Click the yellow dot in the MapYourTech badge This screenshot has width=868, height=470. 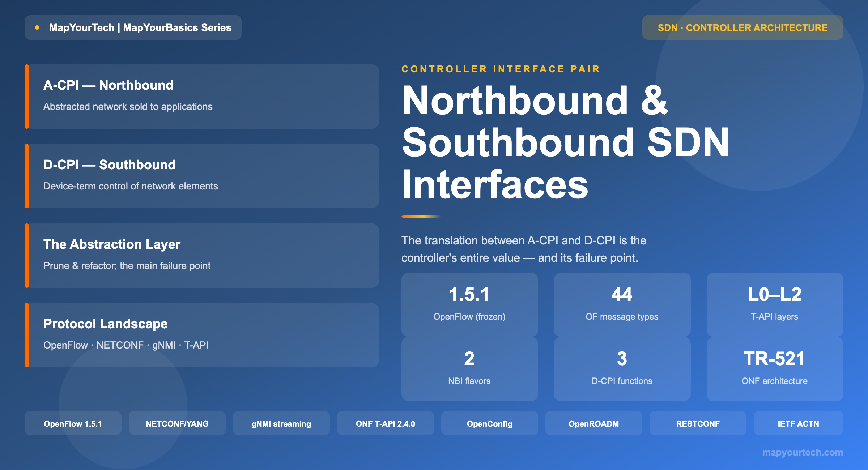click(x=37, y=27)
